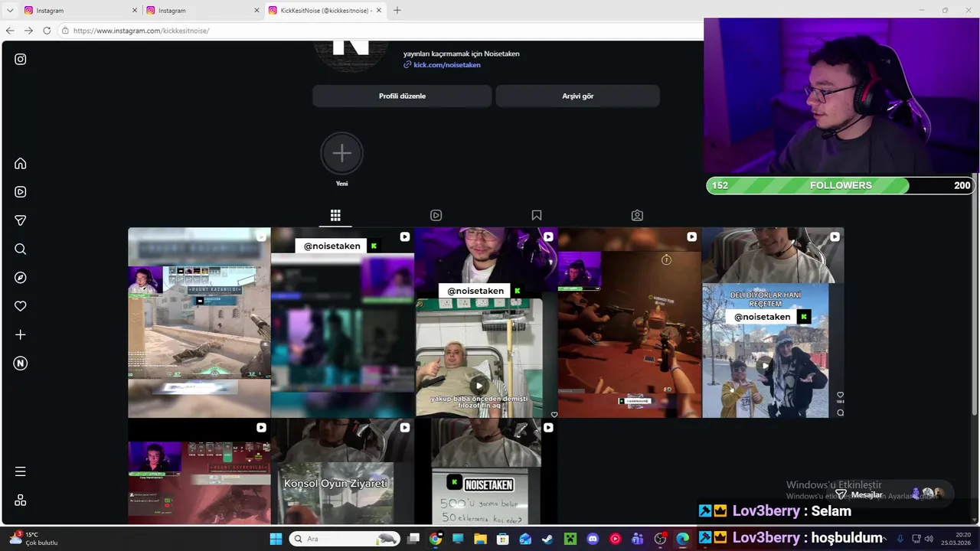Reload the page with the refresh icon
This screenshot has height=551, width=980.
click(x=47, y=31)
